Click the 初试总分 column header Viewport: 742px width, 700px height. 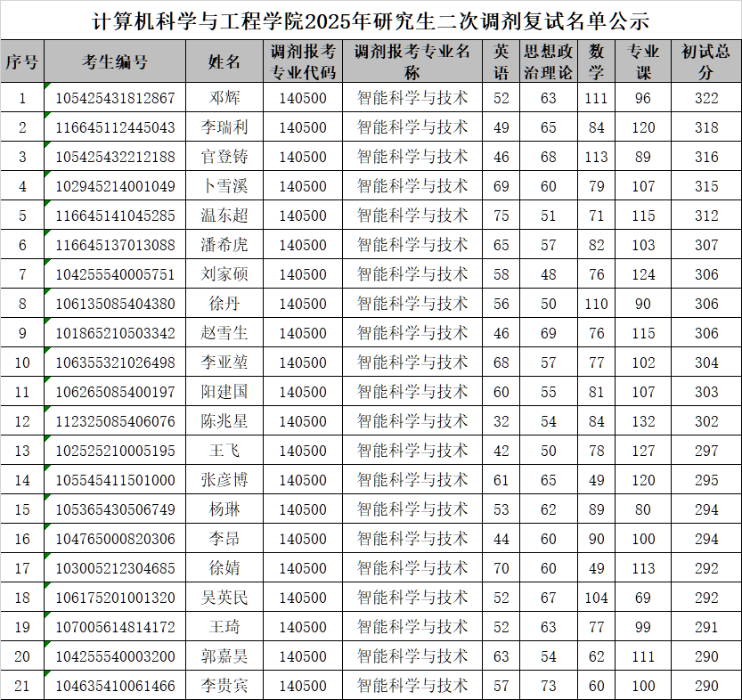(x=705, y=62)
